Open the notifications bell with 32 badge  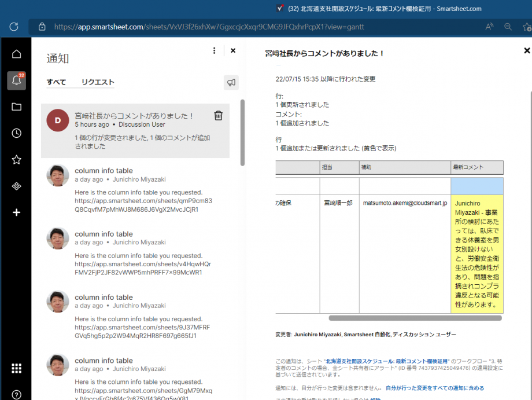[x=17, y=80]
